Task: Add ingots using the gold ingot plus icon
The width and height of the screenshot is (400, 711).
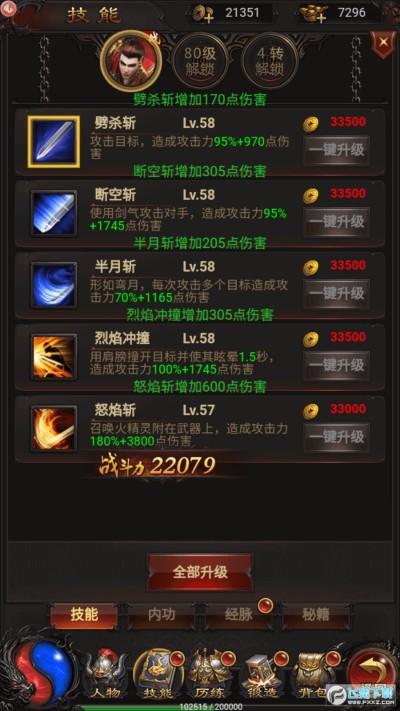Action: 315,14
